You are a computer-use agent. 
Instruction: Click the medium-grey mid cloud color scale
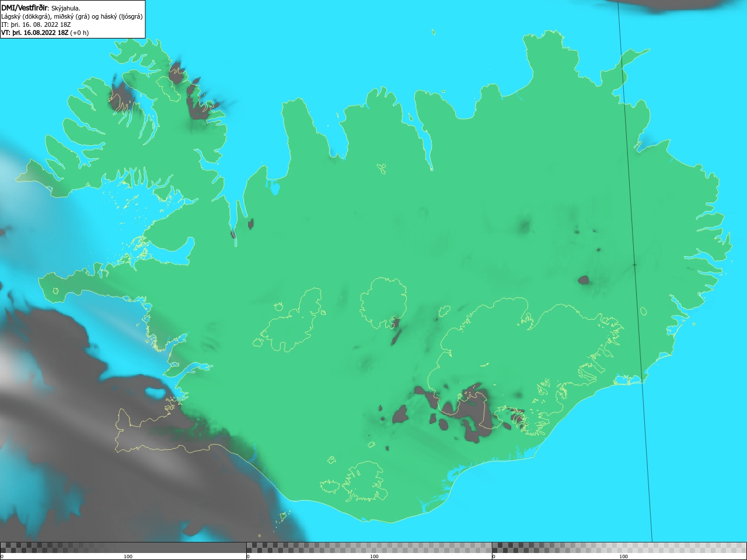369,547
